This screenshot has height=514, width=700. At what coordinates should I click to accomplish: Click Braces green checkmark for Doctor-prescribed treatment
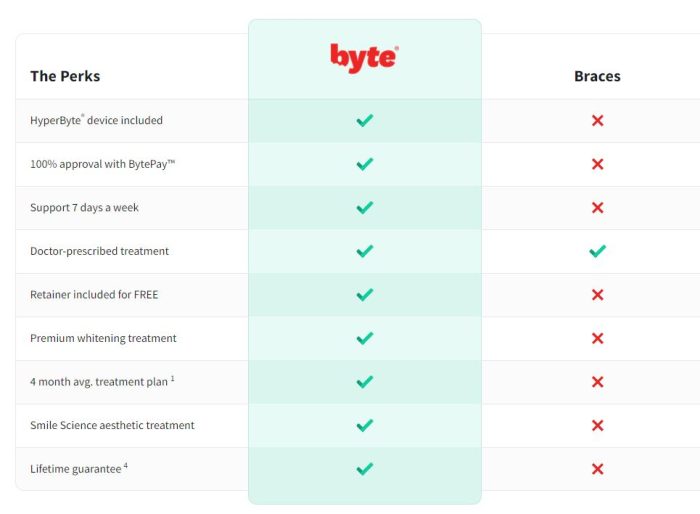pyautogui.click(x=597, y=251)
